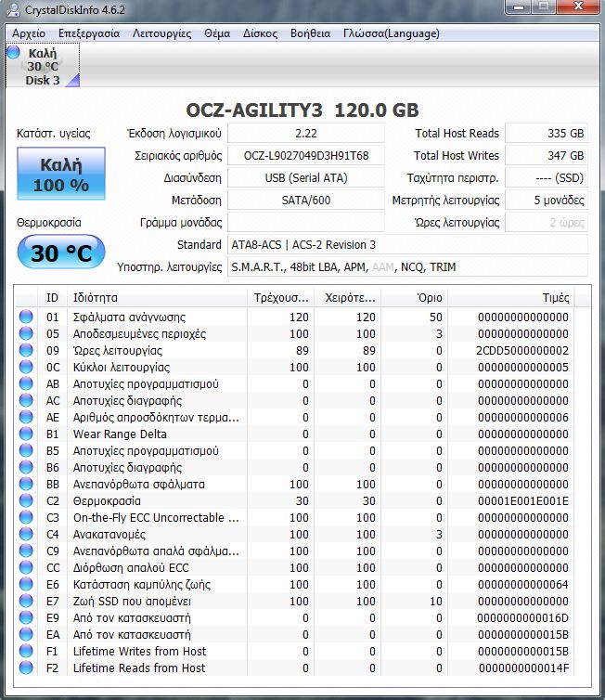Click the firmware version field 2.22
The image size is (605, 700).
point(306,133)
